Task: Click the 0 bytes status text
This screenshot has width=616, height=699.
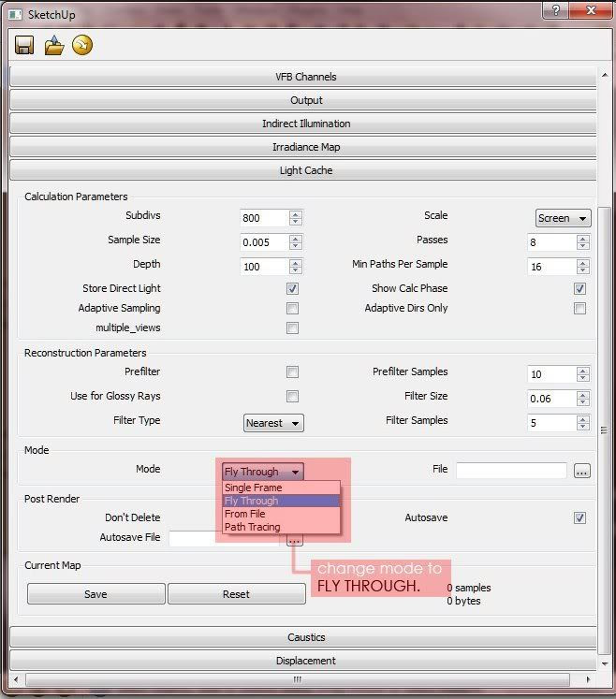Action: pyautogui.click(x=464, y=601)
